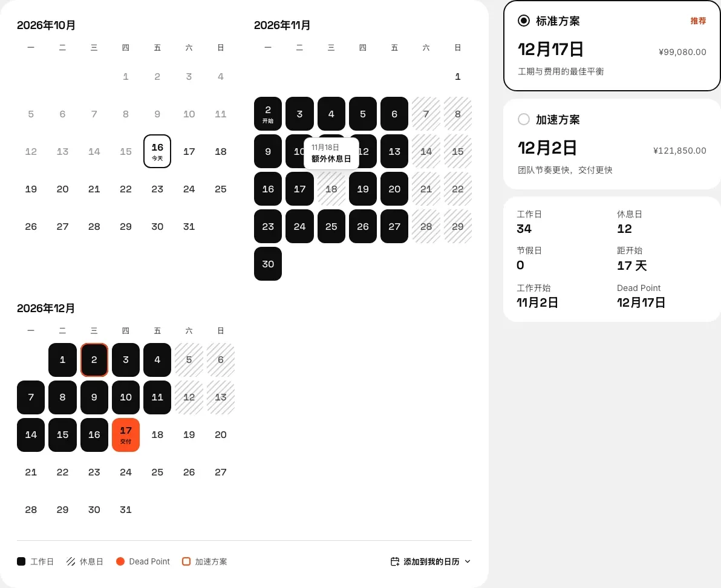721x588 pixels.
Task: Click the accelerated deadline December 2
Action: (x=94, y=359)
